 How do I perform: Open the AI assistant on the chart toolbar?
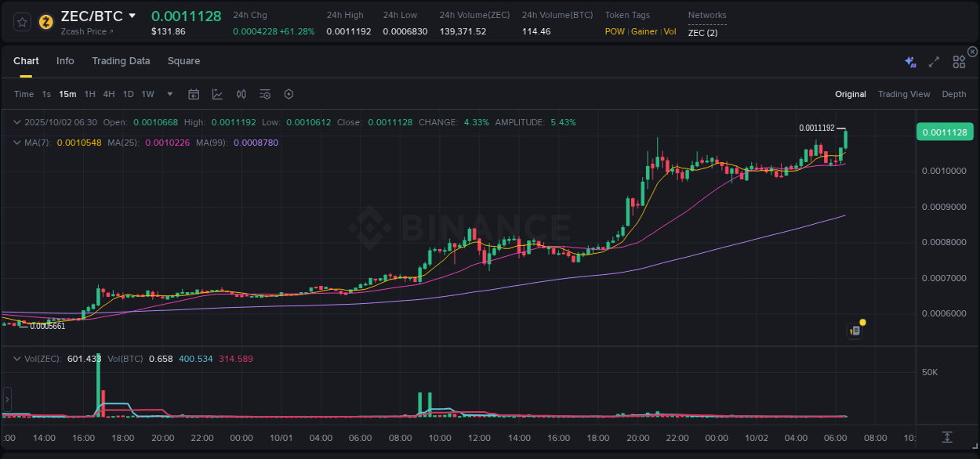pyautogui.click(x=909, y=60)
